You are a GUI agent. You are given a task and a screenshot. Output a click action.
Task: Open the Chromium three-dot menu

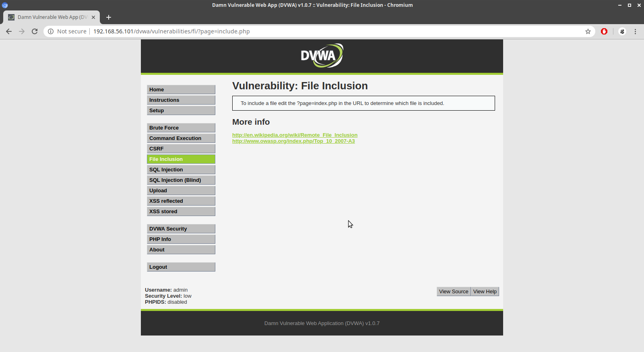636,31
